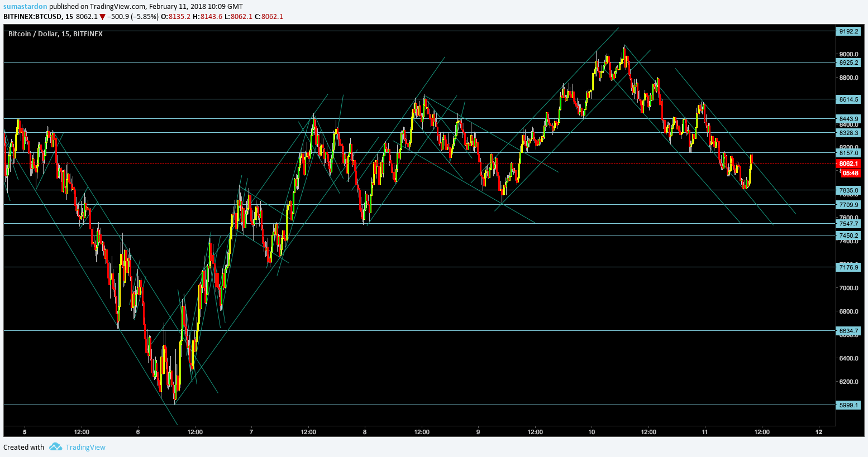Click the date label 5 on time axis
The height and width of the screenshot is (457, 868).
click(25, 432)
